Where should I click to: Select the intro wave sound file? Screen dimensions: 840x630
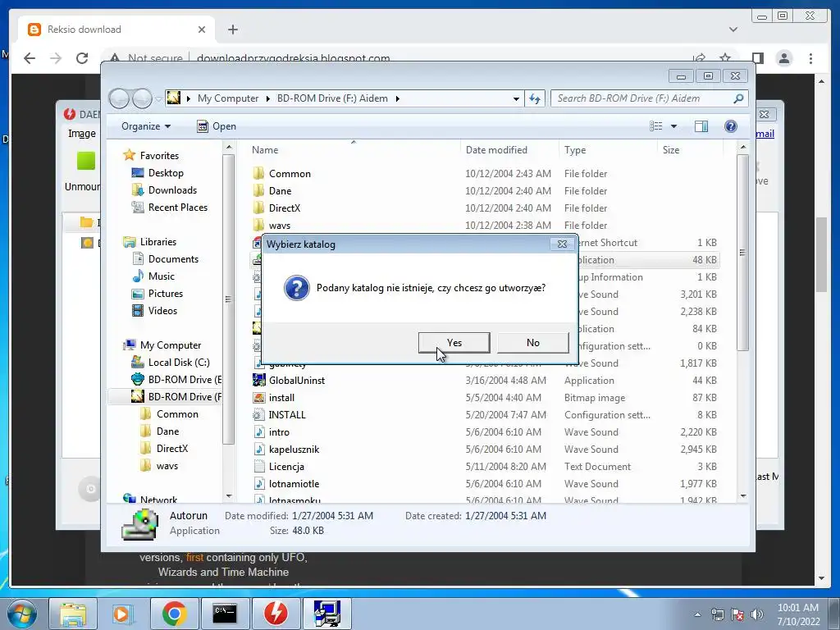tap(279, 431)
